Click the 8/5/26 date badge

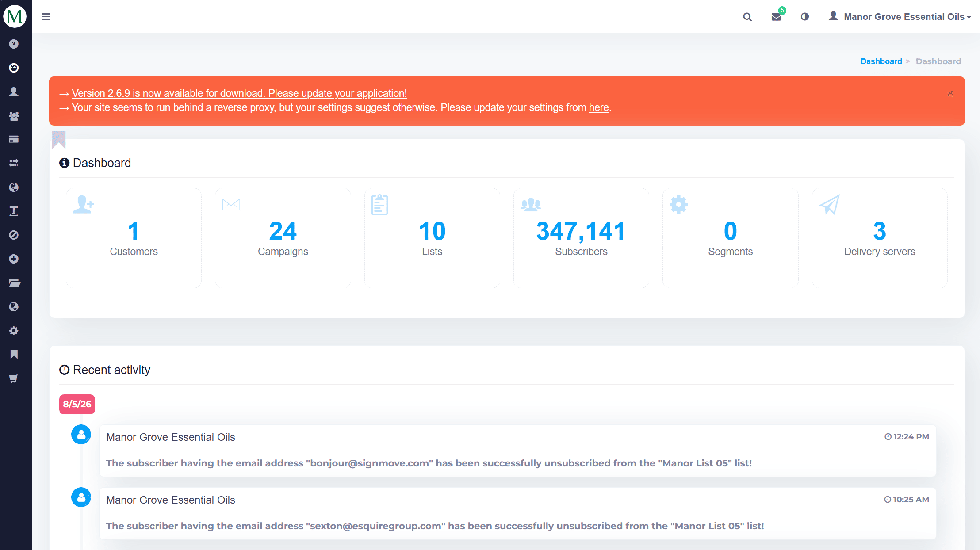tap(77, 404)
